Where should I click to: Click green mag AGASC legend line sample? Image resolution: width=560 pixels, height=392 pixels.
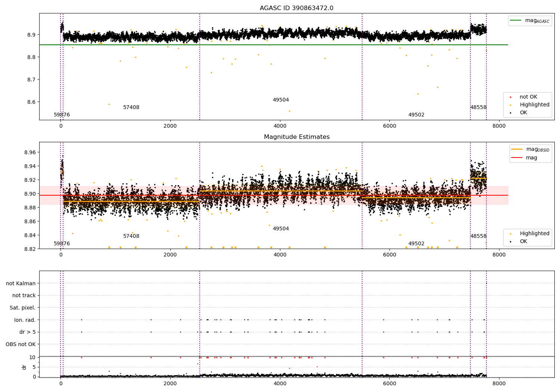(516, 21)
